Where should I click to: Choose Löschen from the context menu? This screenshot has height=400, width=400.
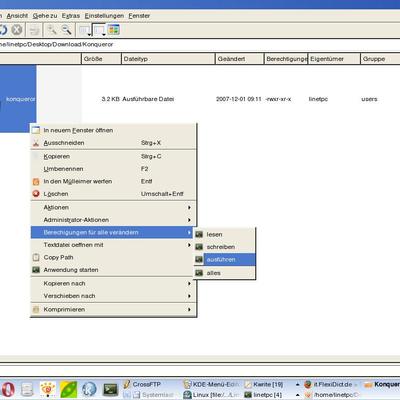point(113,194)
